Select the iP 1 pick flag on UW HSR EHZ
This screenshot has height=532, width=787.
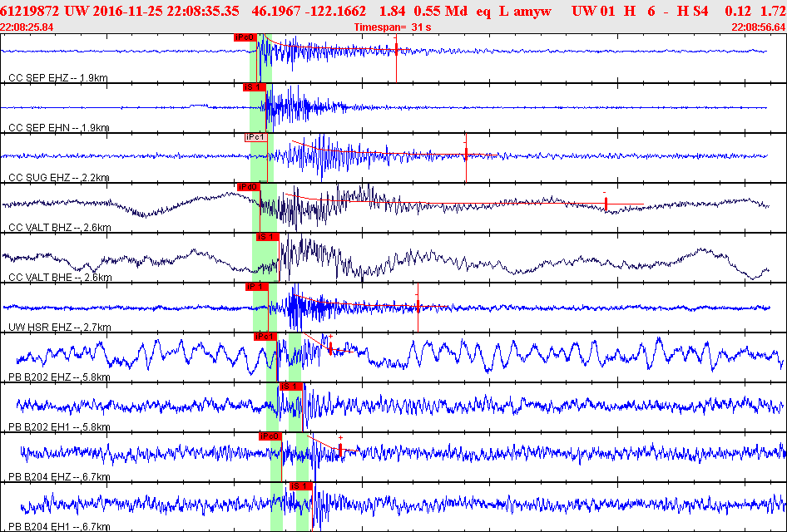pyautogui.click(x=256, y=287)
